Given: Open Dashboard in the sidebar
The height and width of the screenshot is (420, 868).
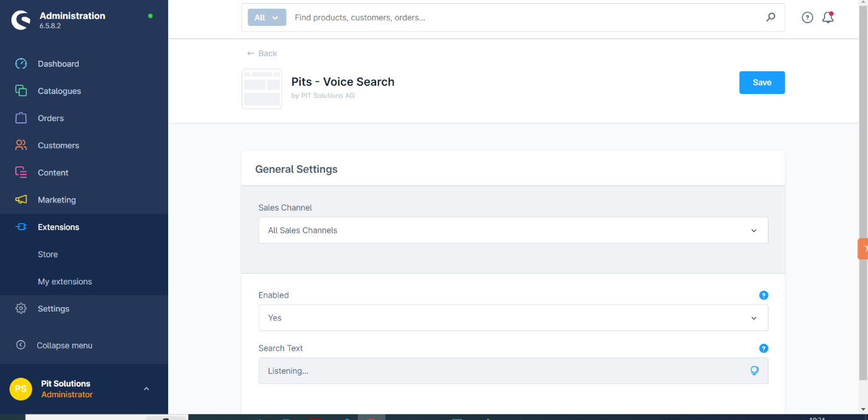Looking at the screenshot, I should tap(58, 64).
